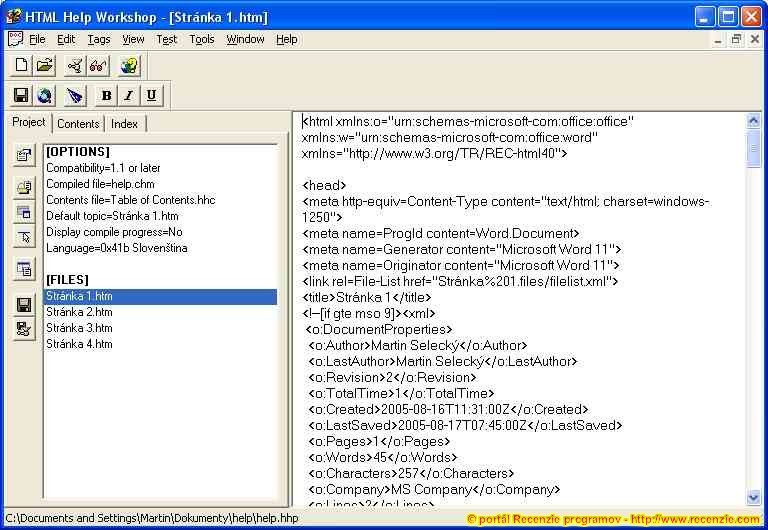The image size is (768, 530).
Task: Minimize the Stránka 1.htm document window
Action: pos(718,40)
